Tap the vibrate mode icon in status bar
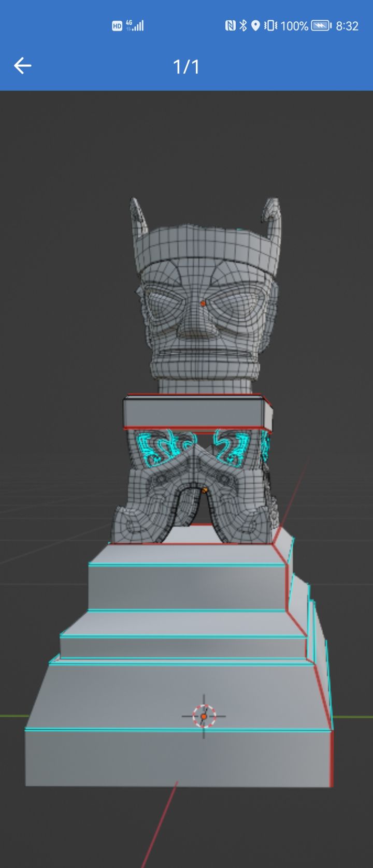Image resolution: width=373 pixels, height=868 pixels. [x=270, y=25]
